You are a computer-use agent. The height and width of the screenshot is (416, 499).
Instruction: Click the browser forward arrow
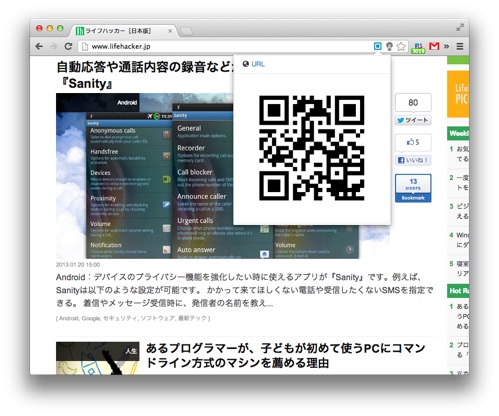pyautogui.click(x=53, y=46)
